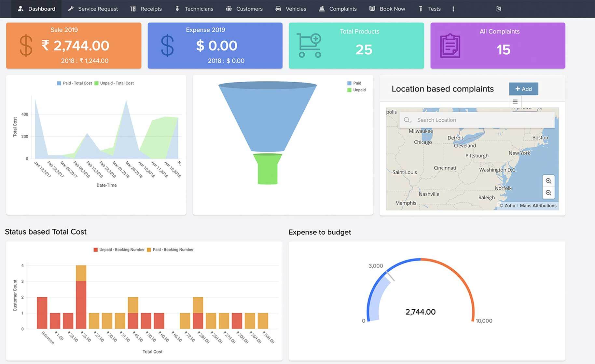Open the hamburger menu below Add button
Viewport: 595px width, 364px height.
515,102
